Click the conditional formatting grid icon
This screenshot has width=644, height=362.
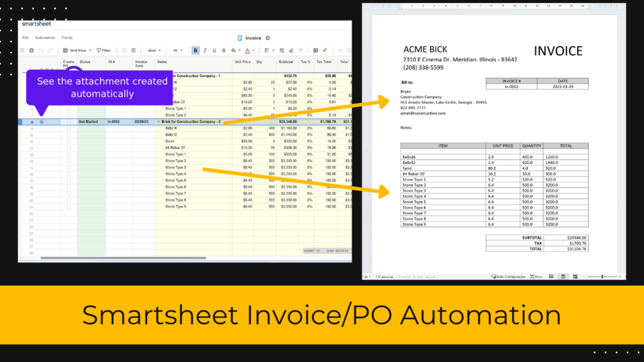[315, 51]
